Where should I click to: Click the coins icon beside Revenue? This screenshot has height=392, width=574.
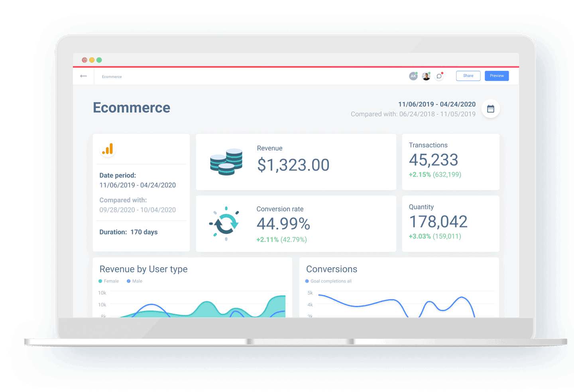(x=226, y=162)
